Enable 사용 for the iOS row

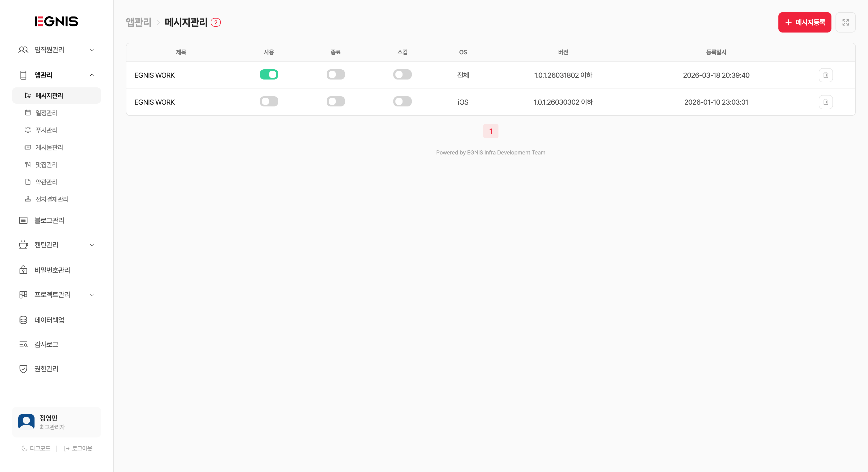(x=269, y=102)
